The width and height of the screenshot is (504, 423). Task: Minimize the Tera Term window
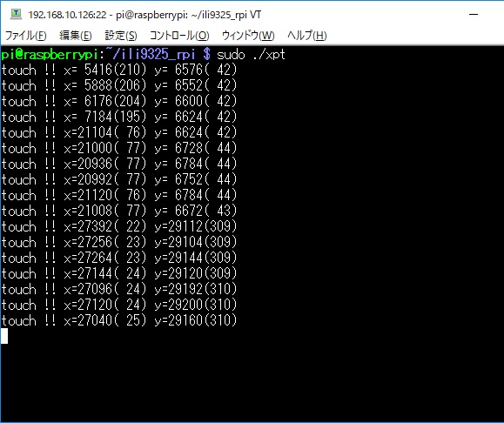(x=474, y=15)
